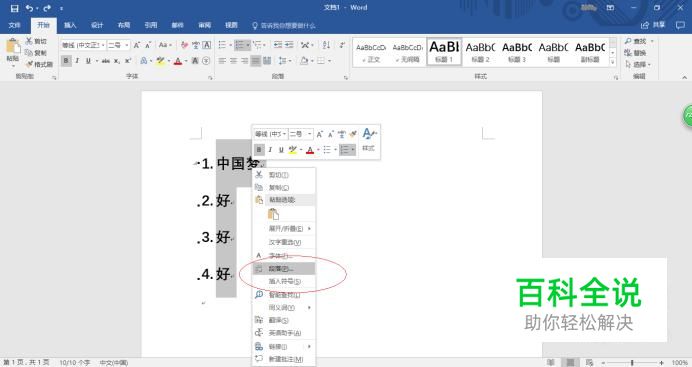692x367 pixels.
Task: Open the Change Case Aa dropdown
Action: 165,45
